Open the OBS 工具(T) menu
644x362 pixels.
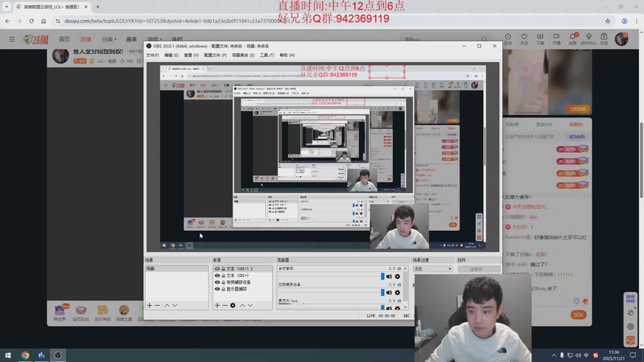267,55
